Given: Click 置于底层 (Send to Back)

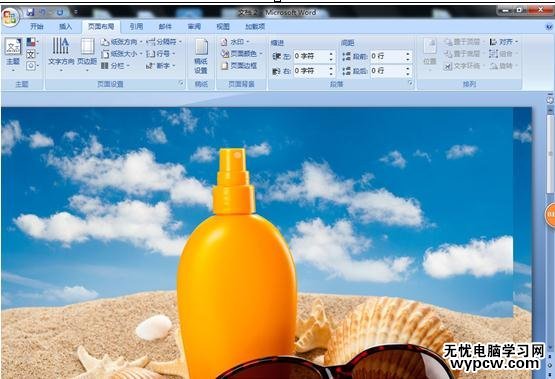Looking at the screenshot, I should pos(463,54).
